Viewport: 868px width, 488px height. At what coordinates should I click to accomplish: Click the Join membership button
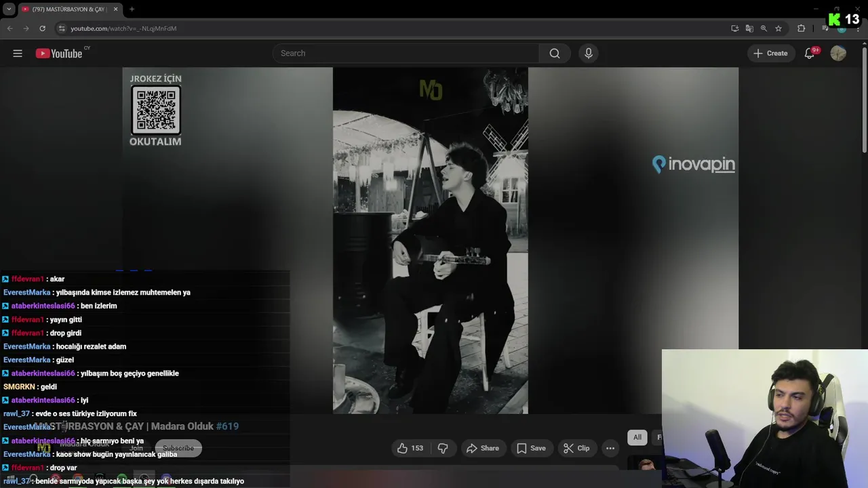coord(137,448)
